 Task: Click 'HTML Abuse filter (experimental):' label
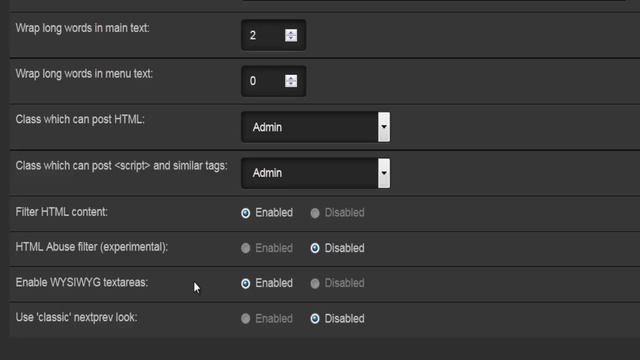(x=92, y=247)
